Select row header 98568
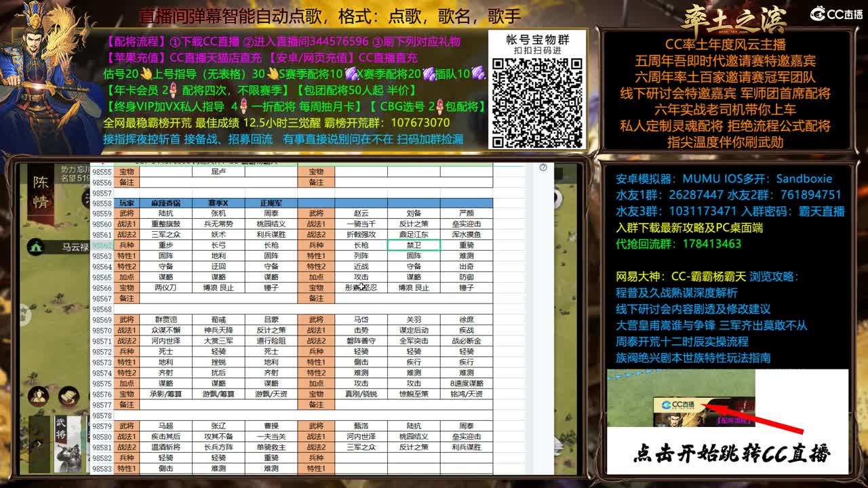 [102, 309]
